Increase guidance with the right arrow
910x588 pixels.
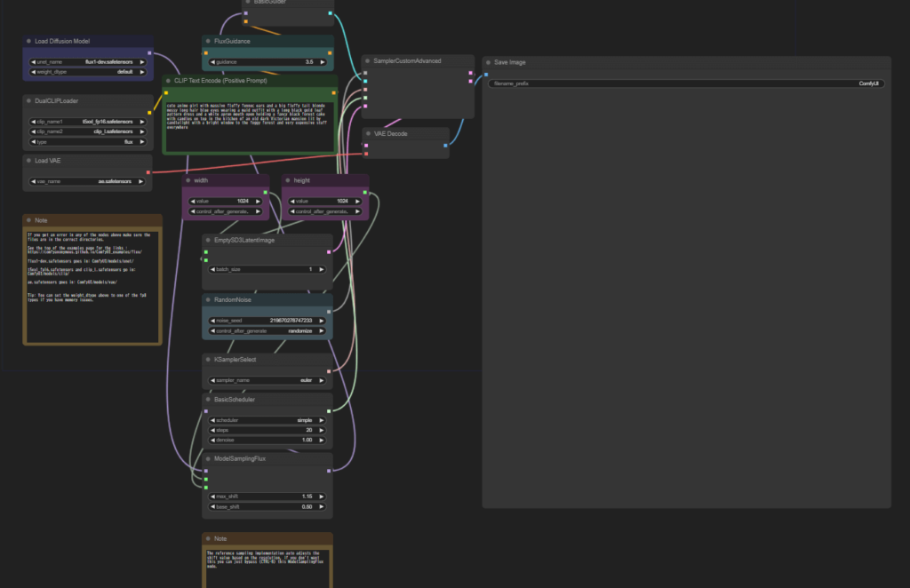[323, 62]
